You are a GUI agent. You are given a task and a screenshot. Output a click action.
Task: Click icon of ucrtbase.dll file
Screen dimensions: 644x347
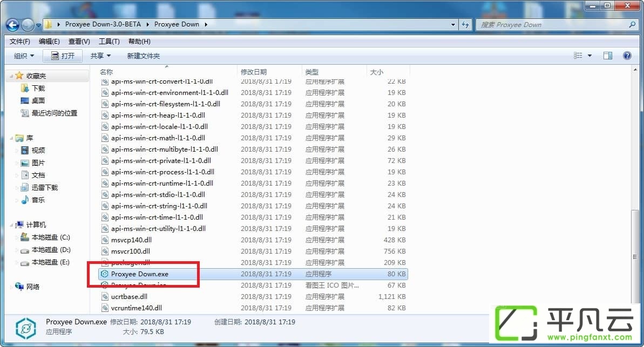pos(105,296)
